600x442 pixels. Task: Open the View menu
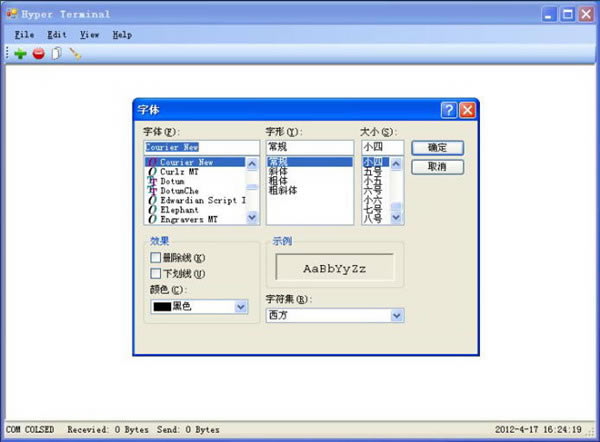(89, 34)
